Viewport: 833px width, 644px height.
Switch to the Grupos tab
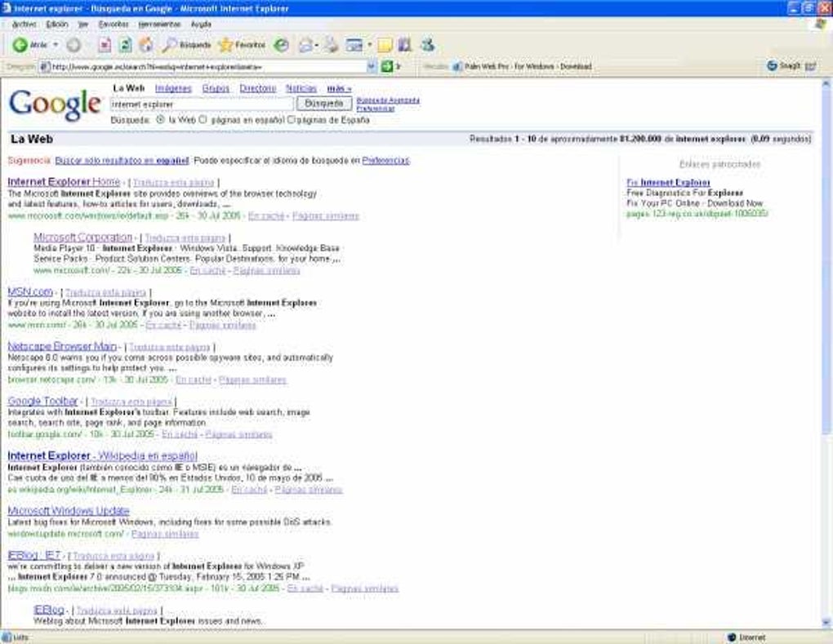[216, 89]
